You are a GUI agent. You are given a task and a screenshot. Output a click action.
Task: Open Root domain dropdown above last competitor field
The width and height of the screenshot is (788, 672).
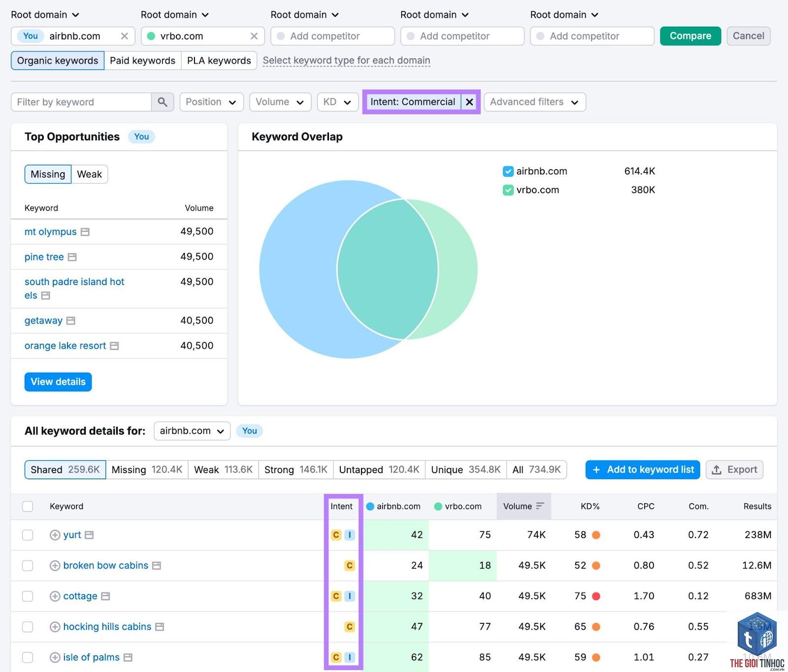point(564,15)
